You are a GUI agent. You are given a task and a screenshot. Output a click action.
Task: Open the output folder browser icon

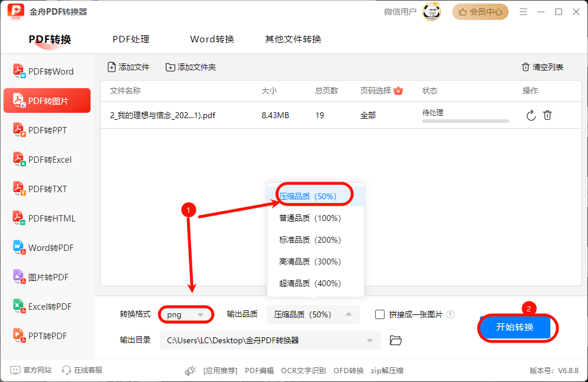pos(395,340)
